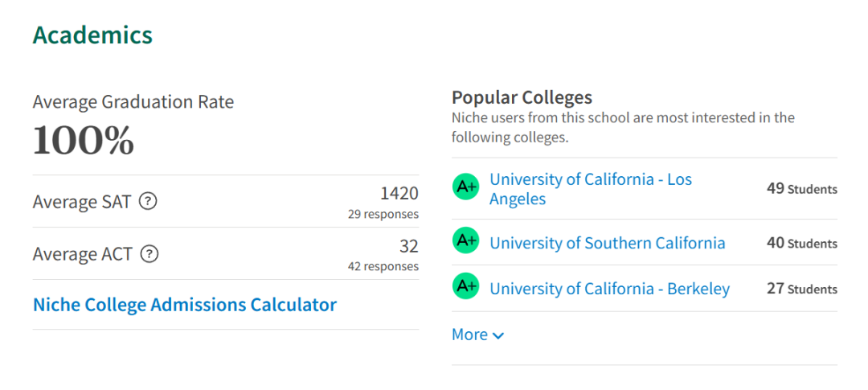Image resolution: width=868 pixels, height=390 pixels.
Task: Click the 40 Students count
Action: [x=801, y=243]
